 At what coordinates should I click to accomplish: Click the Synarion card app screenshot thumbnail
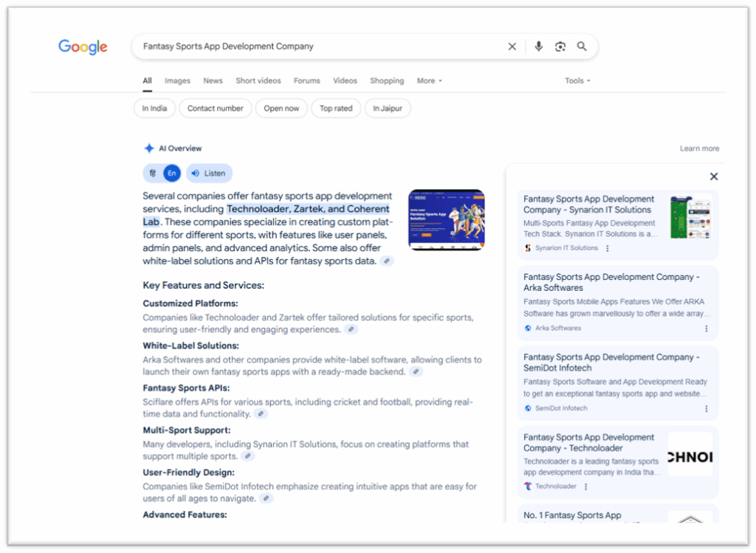point(690,216)
